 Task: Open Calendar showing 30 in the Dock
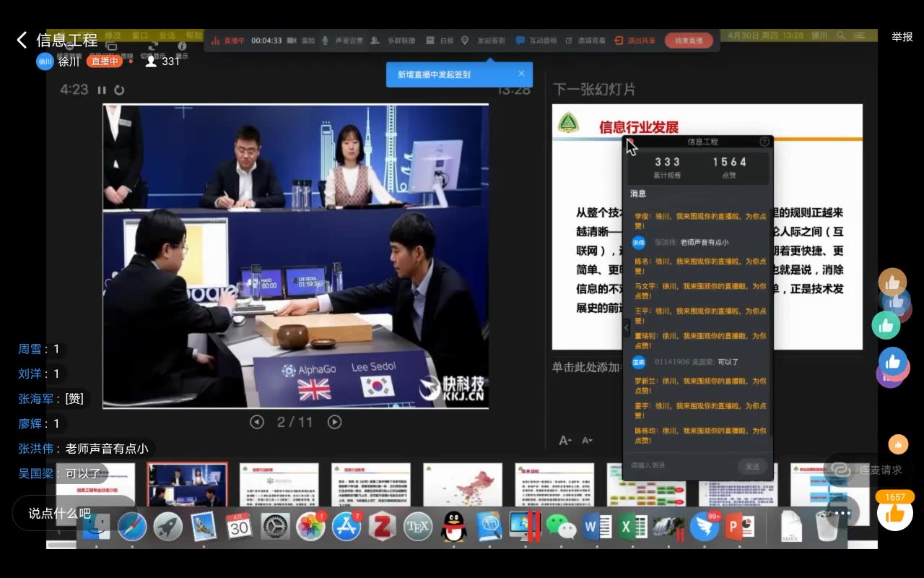[x=239, y=527]
